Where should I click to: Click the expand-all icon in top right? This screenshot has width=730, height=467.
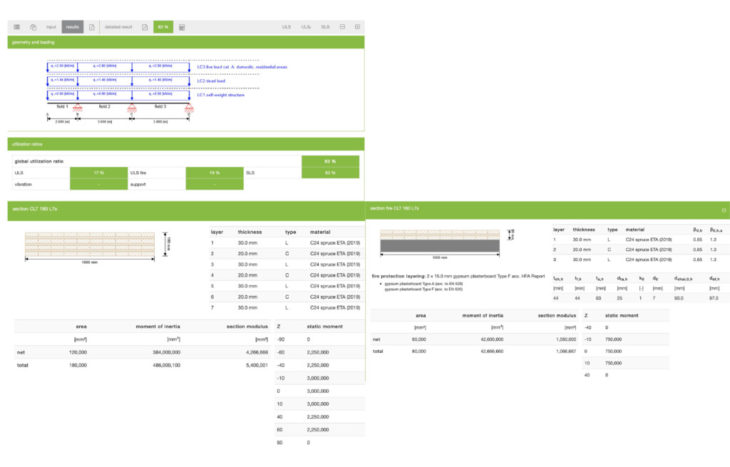[x=357, y=26]
